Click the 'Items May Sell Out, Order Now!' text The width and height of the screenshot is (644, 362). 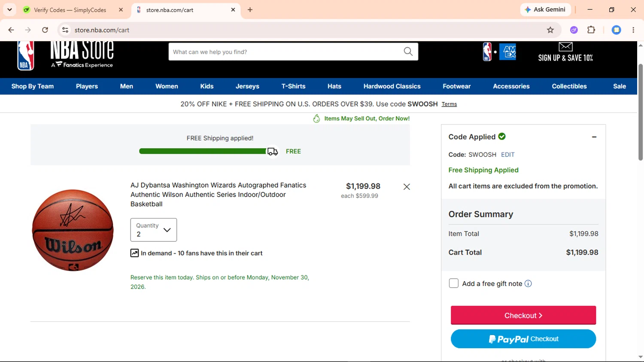[367, 119]
